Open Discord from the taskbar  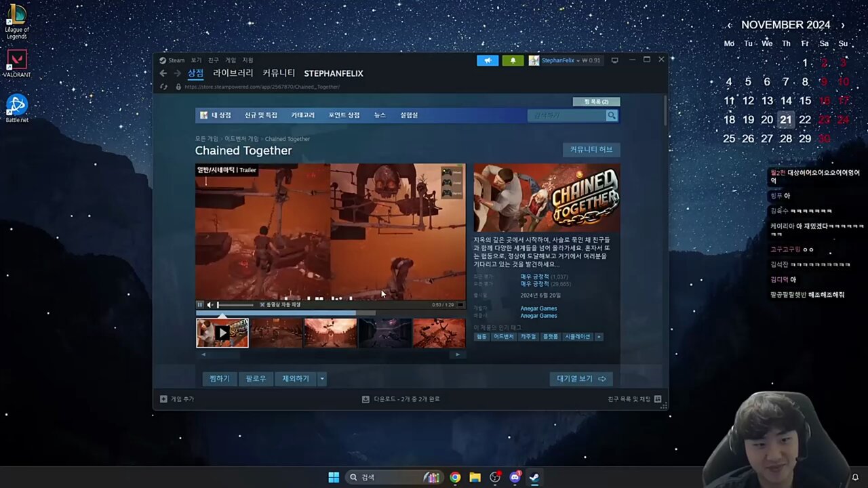(x=515, y=477)
